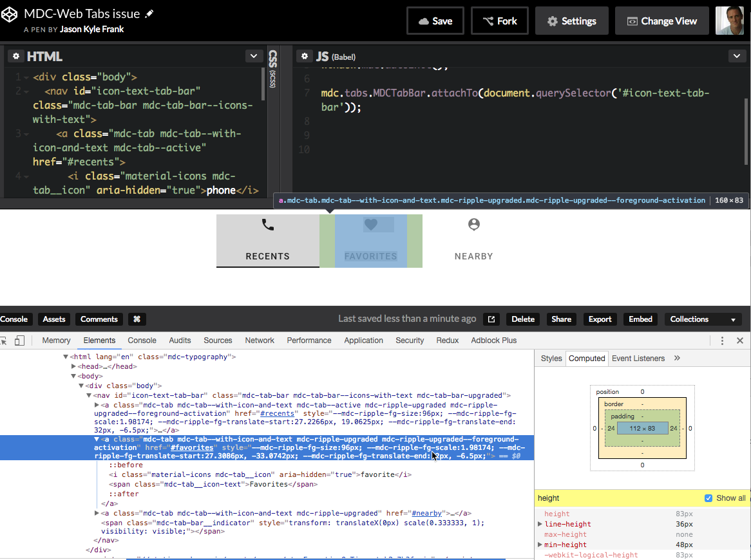This screenshot has height=560, width=751.
Task: Switch to the Console tab in DevTools
Action: point(141,340)
